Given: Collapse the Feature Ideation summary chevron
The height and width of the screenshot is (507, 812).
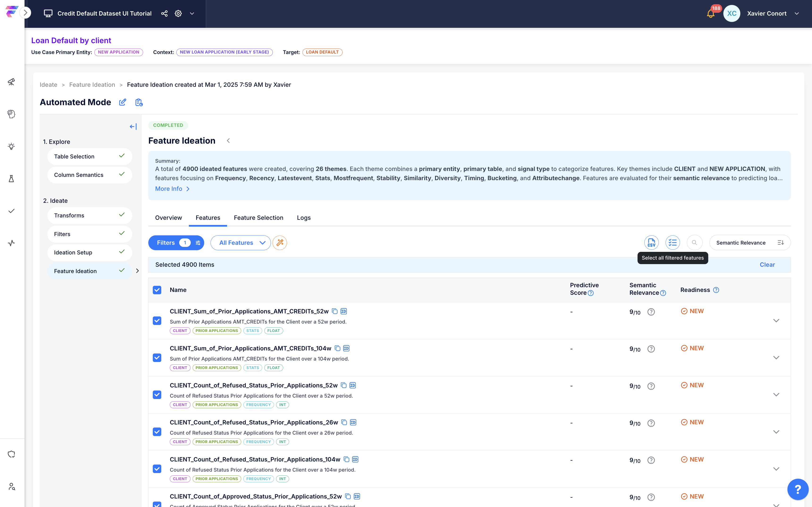Looking at the screenshot, I should (228, 141).
